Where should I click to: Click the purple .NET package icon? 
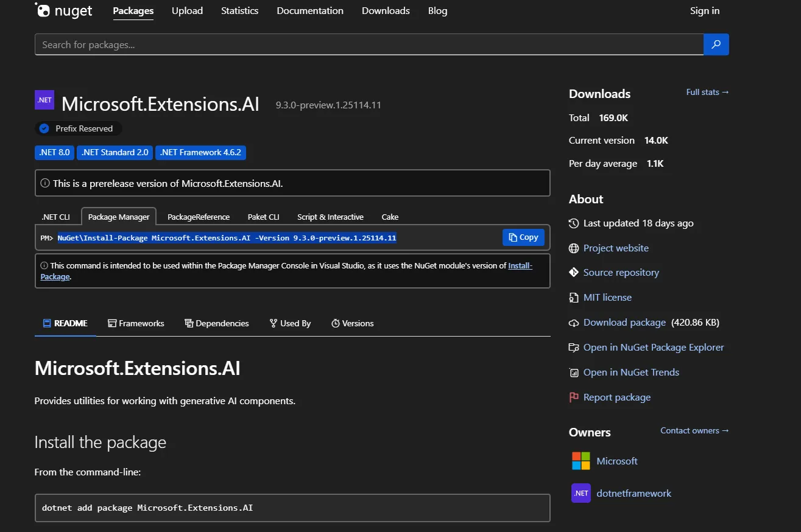click(44, 100)
